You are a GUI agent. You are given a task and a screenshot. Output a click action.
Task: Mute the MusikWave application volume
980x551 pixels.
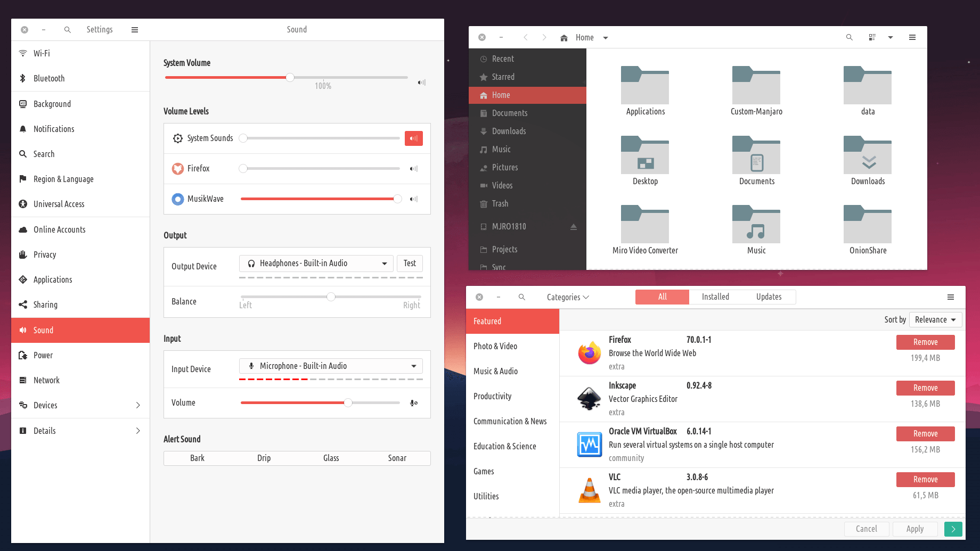click(413, 199)
